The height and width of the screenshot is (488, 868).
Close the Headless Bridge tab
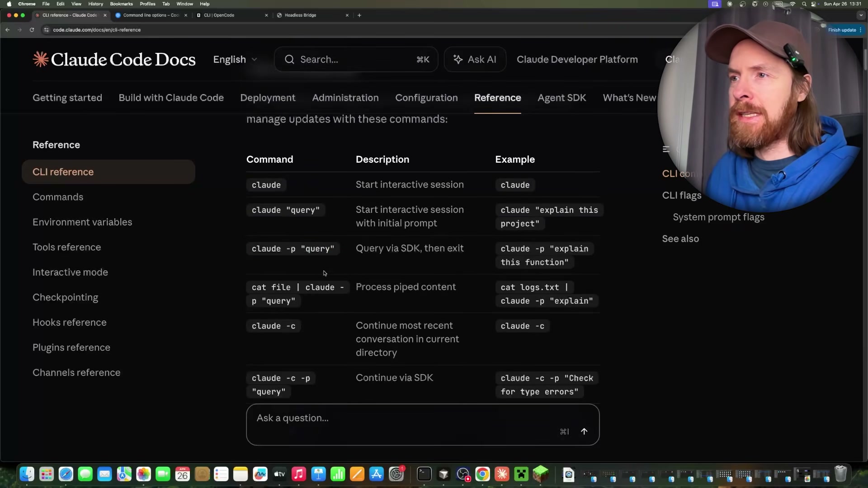click(347, 15)
